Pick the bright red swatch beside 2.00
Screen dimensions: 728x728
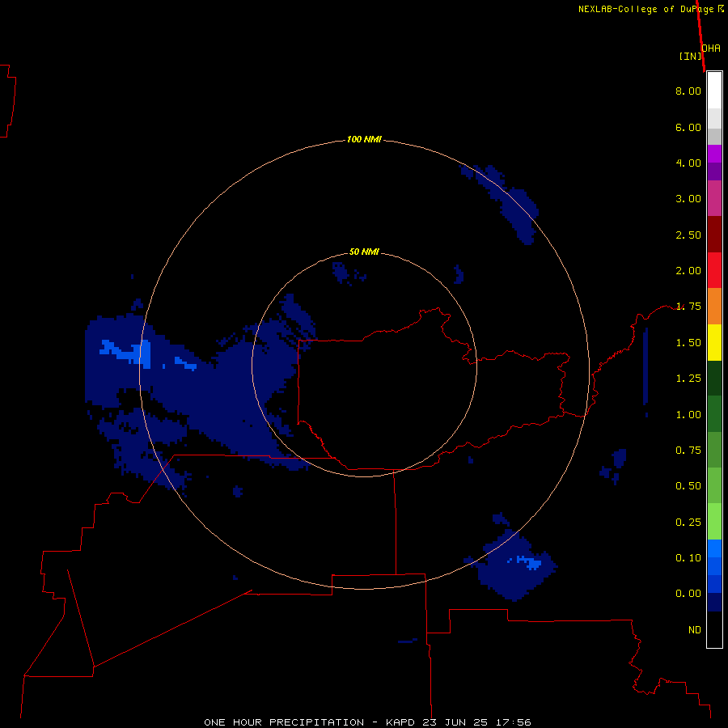tap(714, 270)
